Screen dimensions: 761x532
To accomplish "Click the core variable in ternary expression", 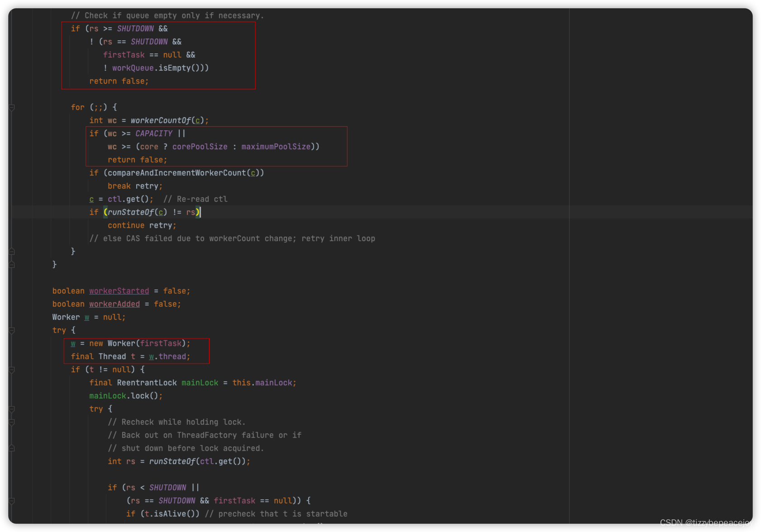I will 149,147.
